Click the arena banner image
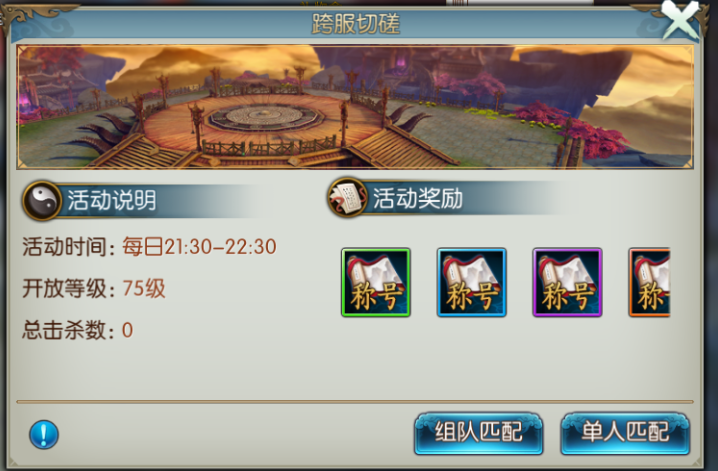718x471 pixels. click(355, 107)
